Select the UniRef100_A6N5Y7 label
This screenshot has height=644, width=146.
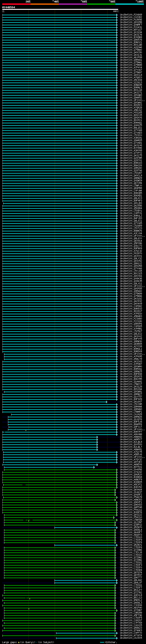click(x=131, y=439)
